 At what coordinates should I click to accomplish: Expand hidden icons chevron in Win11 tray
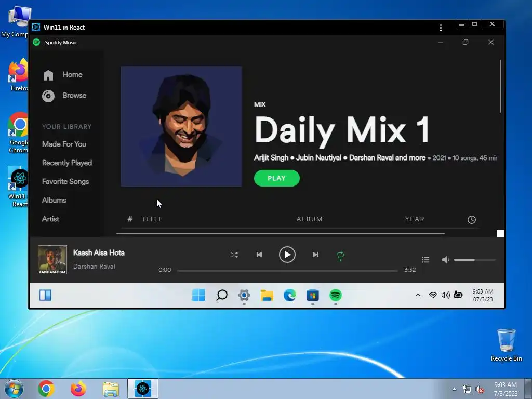coord(418,295)
